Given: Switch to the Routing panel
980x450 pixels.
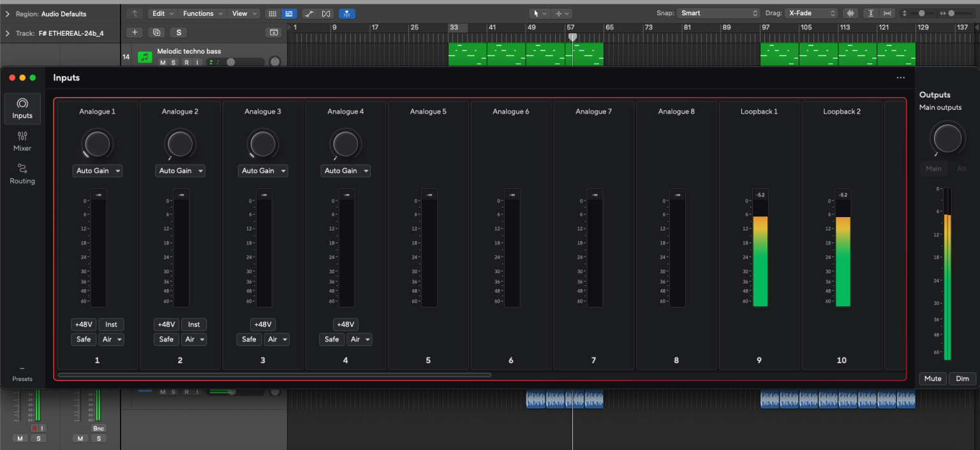Looking at the screenshot, I should pyautogui.click(x=22, y=173).
